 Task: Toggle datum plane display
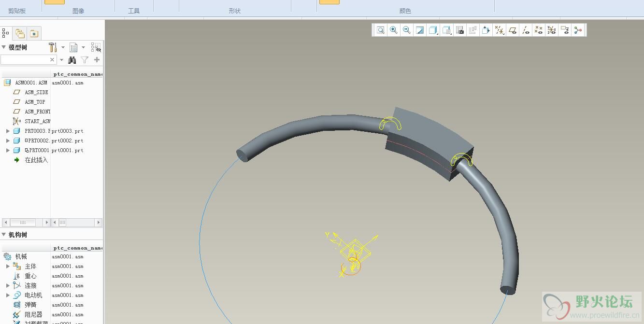(x=513, y=30)
